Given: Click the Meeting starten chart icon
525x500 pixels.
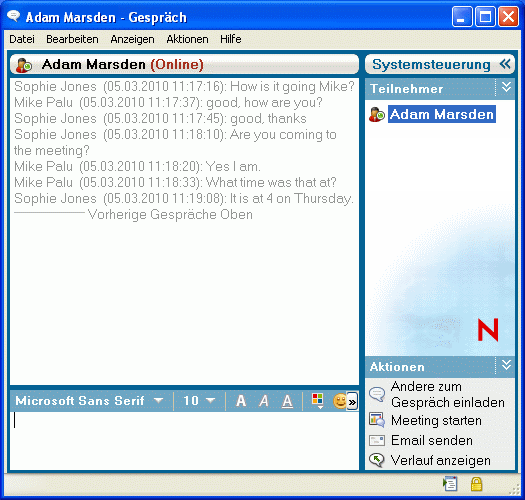Looking at the screenshot, I should click(x=377, y=420).
